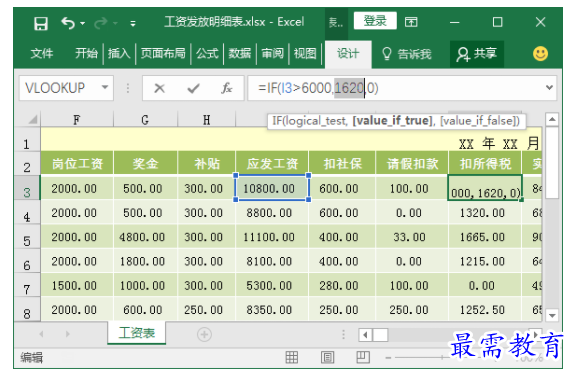Open the 视图 tab
Screen dimensions: 572x377
click(x=305, y=54)
